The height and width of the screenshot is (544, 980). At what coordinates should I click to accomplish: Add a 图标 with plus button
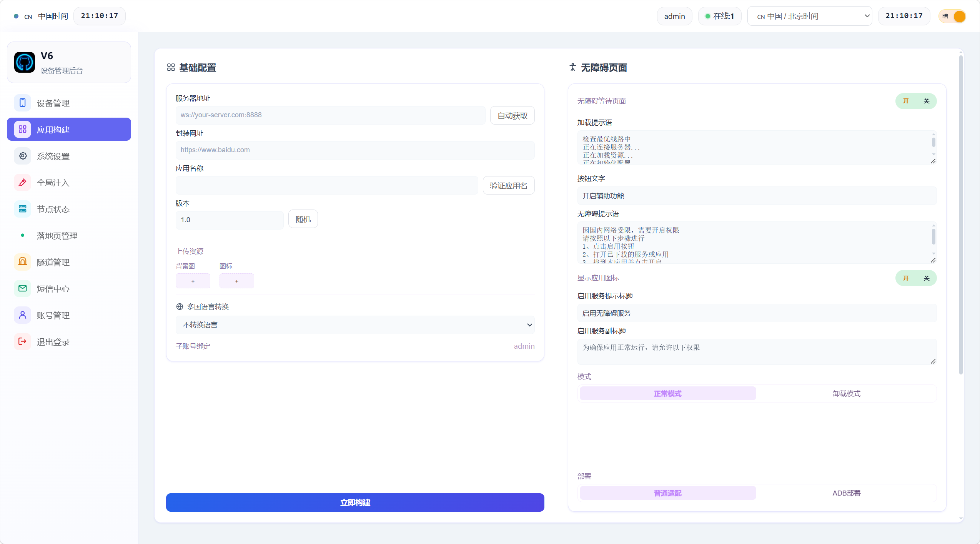237,281
